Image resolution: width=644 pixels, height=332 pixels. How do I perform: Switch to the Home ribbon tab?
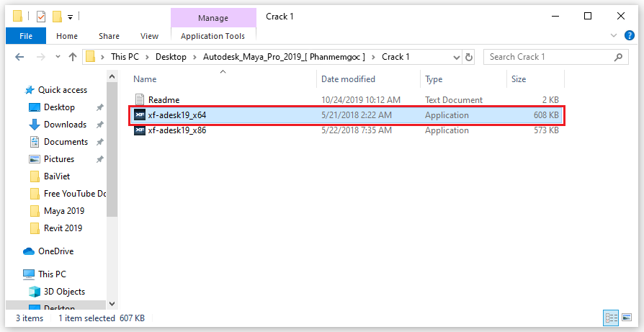click(67, 36)
